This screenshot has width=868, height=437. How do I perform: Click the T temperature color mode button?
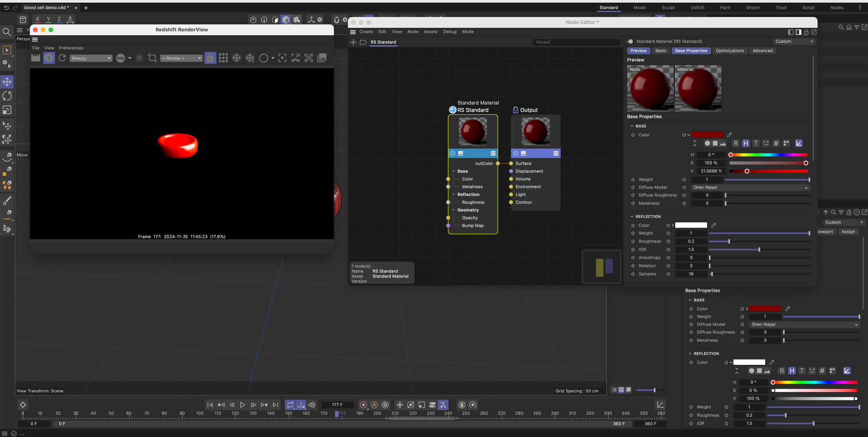pos(756,143)
